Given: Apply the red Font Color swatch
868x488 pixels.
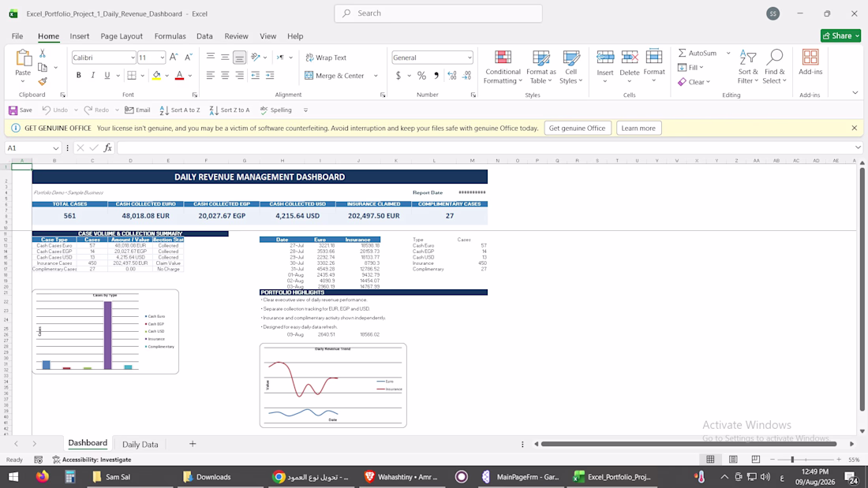Looking at the screenshot, I should 179,76.
